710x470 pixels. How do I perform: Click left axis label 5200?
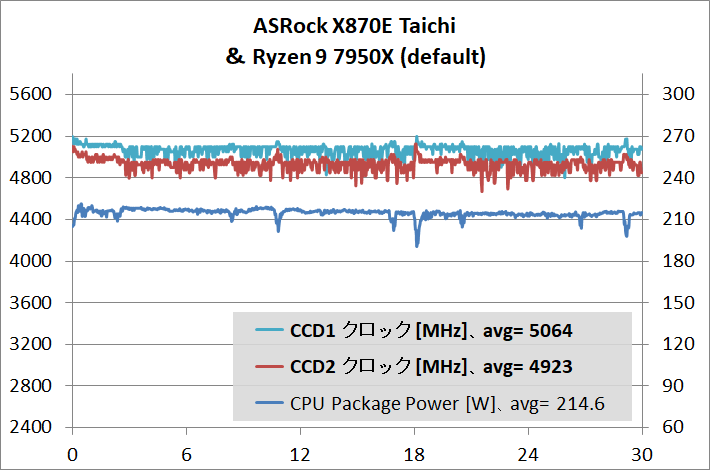[31, 136]
